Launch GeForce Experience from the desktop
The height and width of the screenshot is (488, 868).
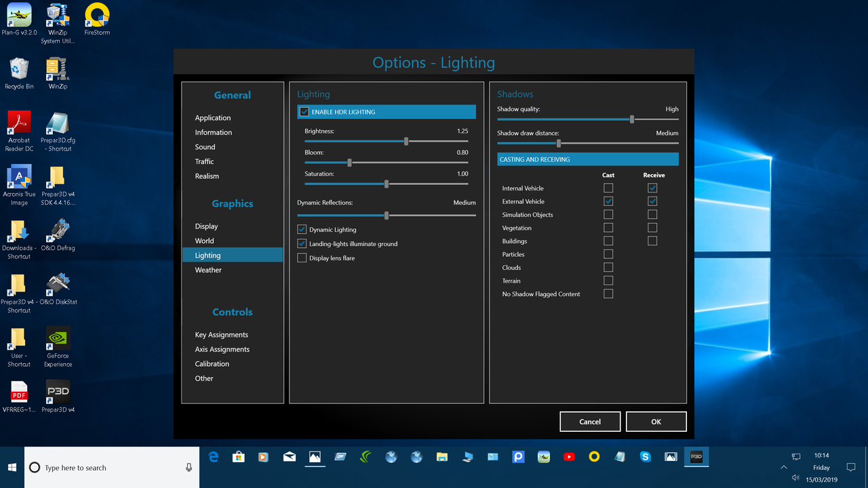(58, 337)
